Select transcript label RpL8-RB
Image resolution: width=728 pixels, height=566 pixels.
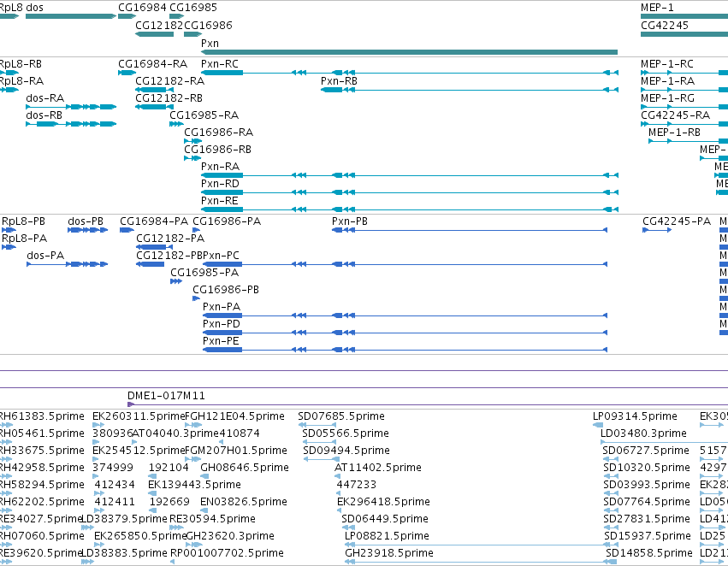pyautogui.click(x=21, y=64)
